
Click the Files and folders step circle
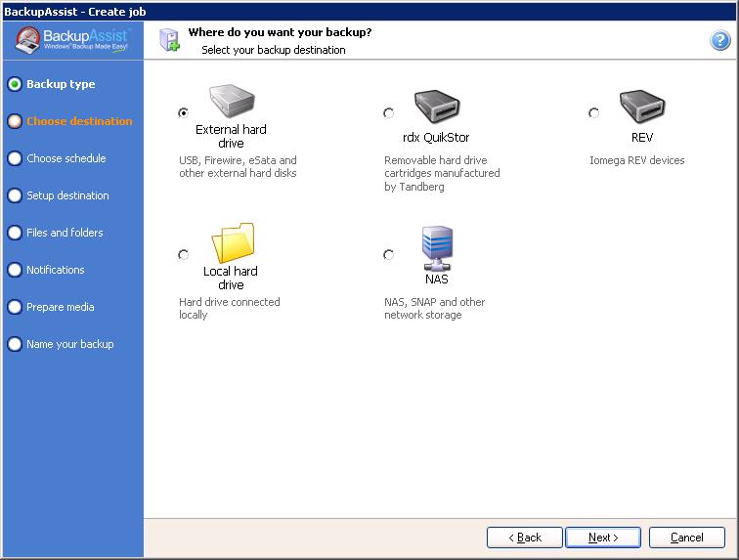tap(15, 233)
